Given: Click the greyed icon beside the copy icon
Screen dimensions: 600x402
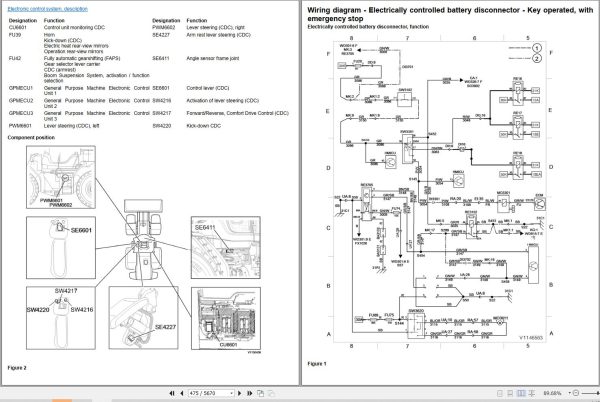Looking at the screenshot, I should [271, 393].
